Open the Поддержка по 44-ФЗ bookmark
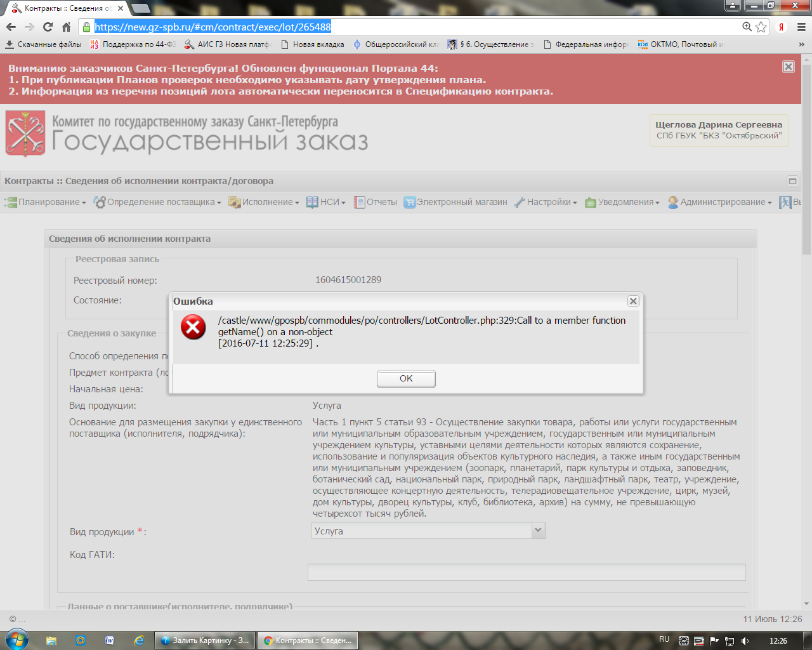The width and height of the screenshot is (812, 650). click(x=133, y=44)
